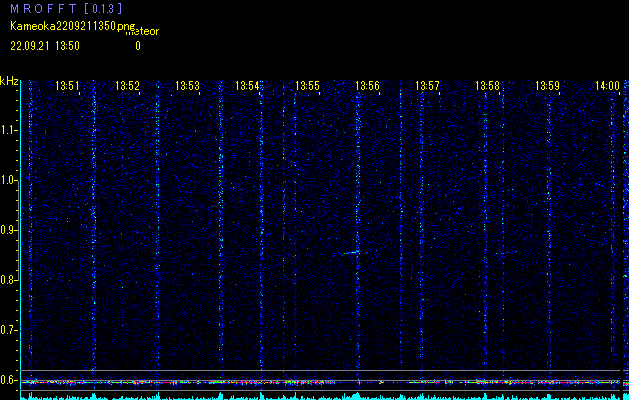Click the date stamp 22.09.21 13:50
Image resolution: width=629 pixels, height=400 pixels.
point(45,46)
